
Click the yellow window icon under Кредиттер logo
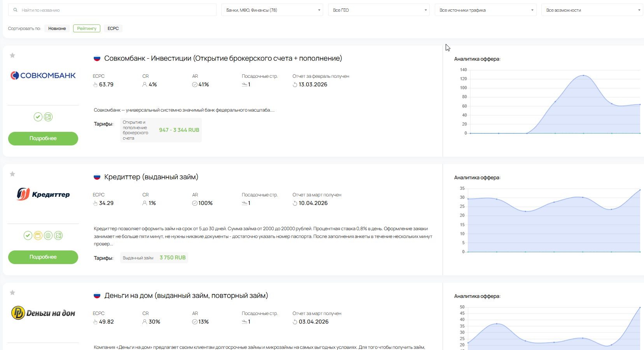coord(38,235)
